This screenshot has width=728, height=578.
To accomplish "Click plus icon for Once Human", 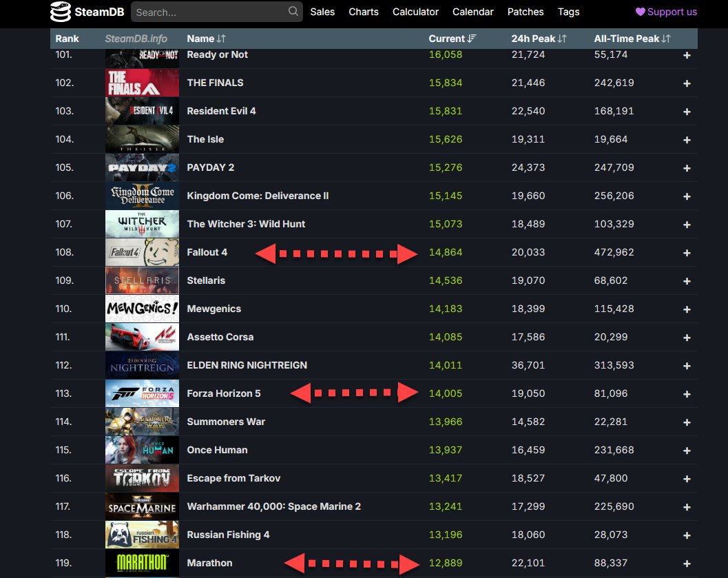I will point(687,451).
